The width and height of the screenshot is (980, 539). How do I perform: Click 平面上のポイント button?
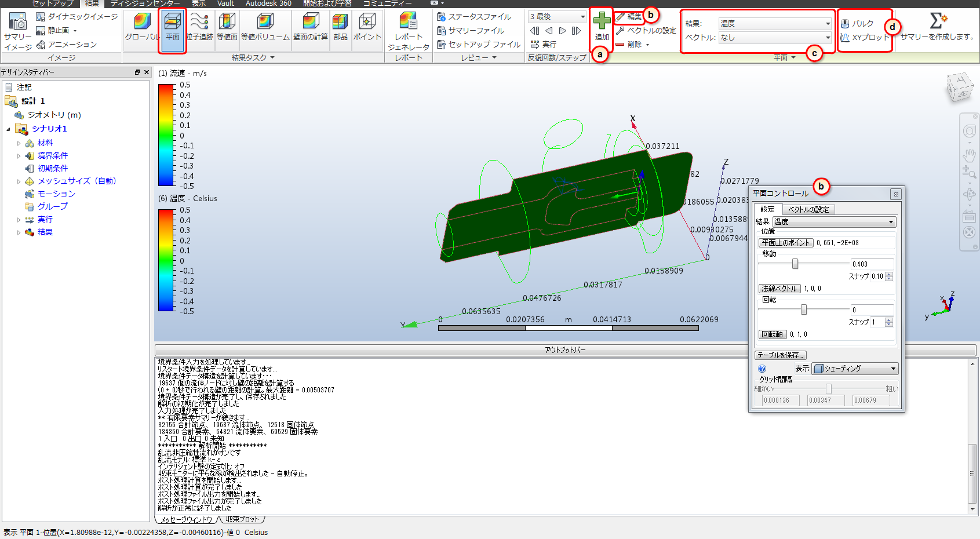click(x=786, y=243)
